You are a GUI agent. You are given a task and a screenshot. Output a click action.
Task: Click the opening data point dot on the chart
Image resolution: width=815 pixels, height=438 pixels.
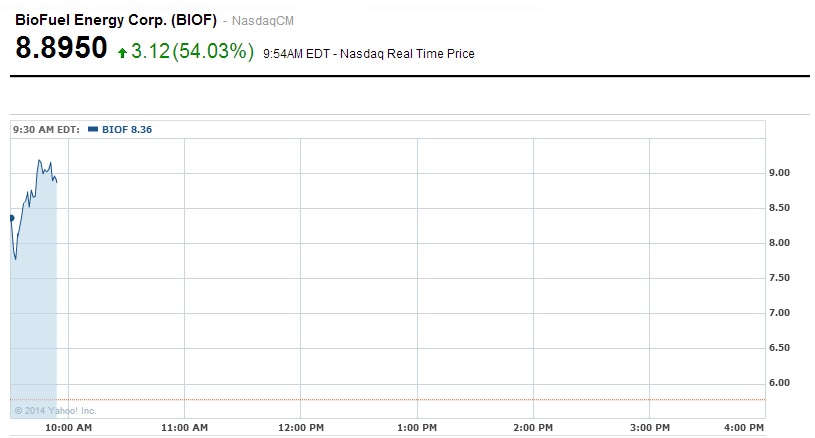[12, 217]
